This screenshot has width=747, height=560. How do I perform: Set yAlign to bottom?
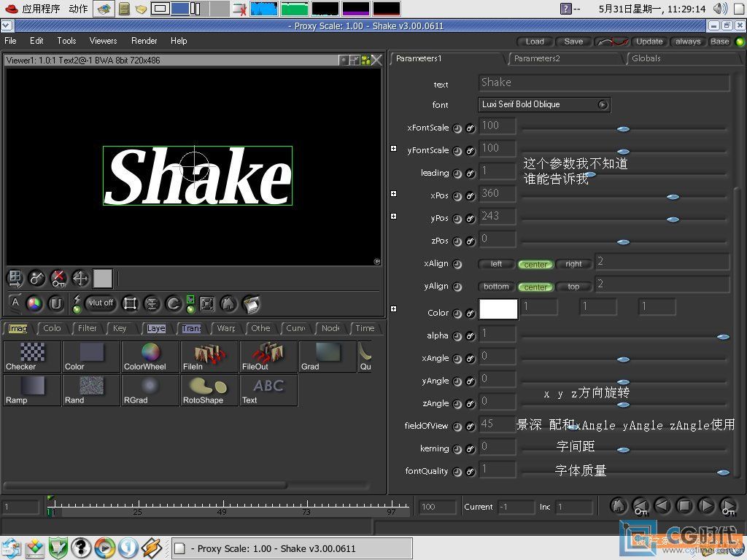pos(496,287)
